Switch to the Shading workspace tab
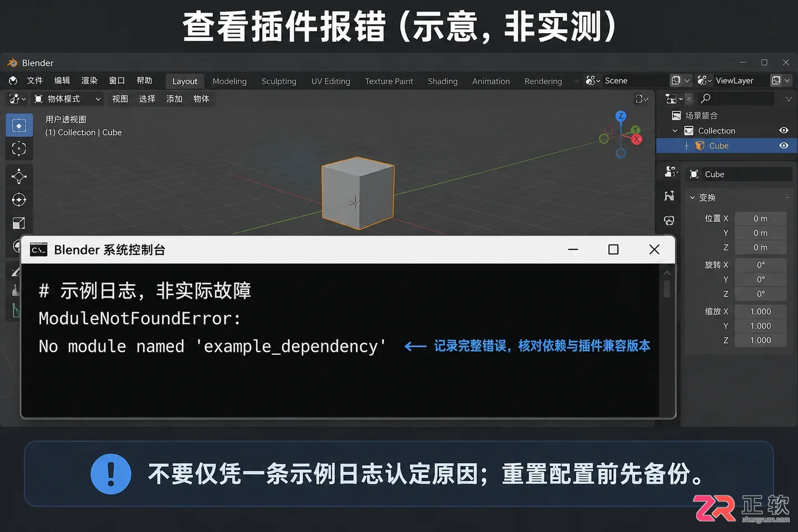The width and height of the screenshot is (798, 532). click(442, 81)
